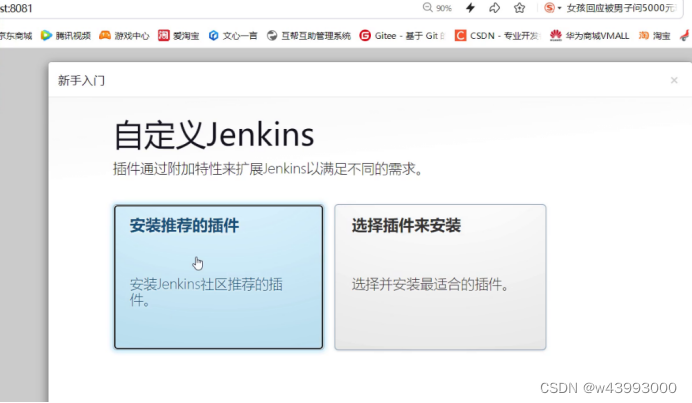
Task: Open the 文心一言 bookmark
Action: click(233, 36)
